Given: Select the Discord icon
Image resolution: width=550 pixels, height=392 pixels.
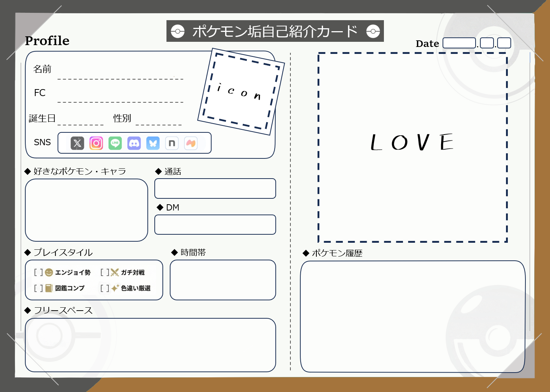Looking at the screenshot, I should 134,143.
